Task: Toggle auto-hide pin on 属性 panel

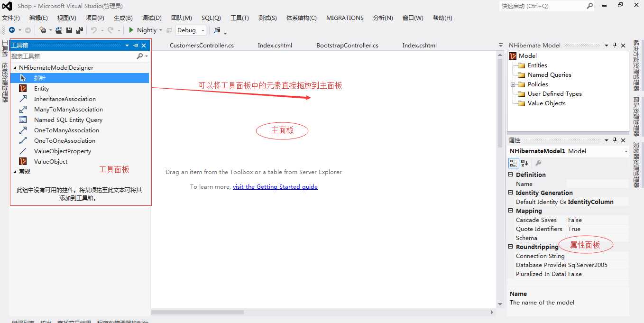Action: pos(615,140)
